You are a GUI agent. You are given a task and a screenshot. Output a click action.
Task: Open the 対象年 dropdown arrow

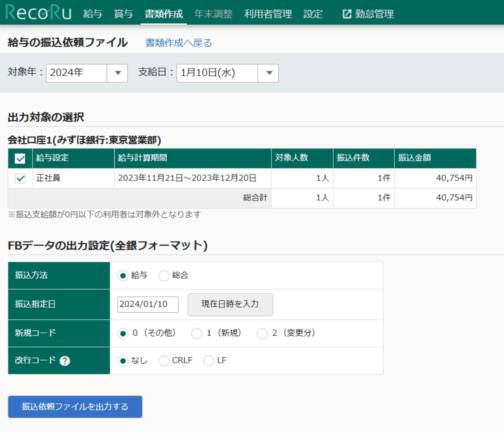click(x=118, y=73)
